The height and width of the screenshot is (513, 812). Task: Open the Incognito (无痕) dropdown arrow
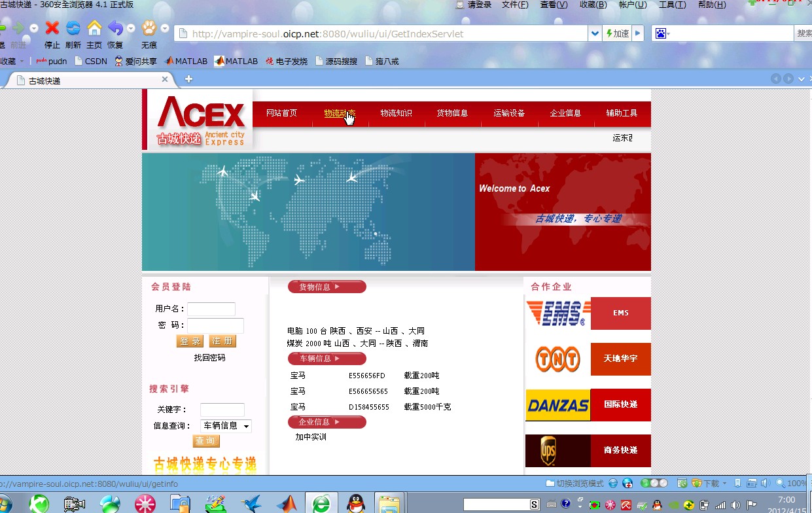[x=165, y=28]
